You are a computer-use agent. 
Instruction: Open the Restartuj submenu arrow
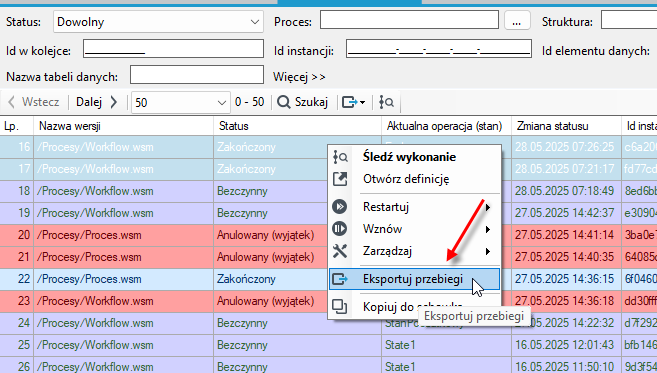click(x=488, y=207)
